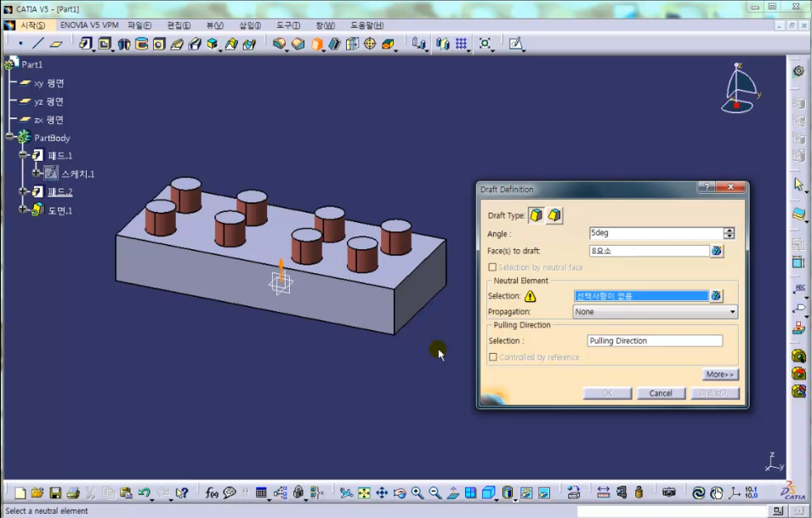Toggle Selection by neutral face checkbox
Image resolution: width=812 pixels, height=518 pixels.
(x=492, y=267)
